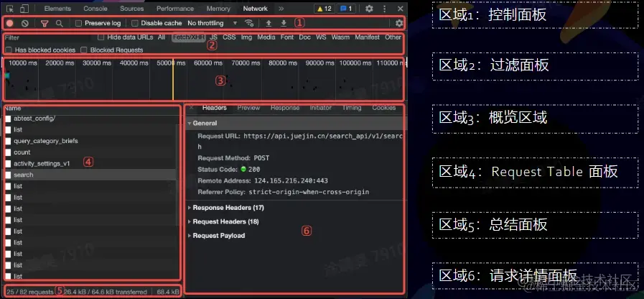Filter requests by Fetch/XHR
644x299 pixels.
point(189,37)
